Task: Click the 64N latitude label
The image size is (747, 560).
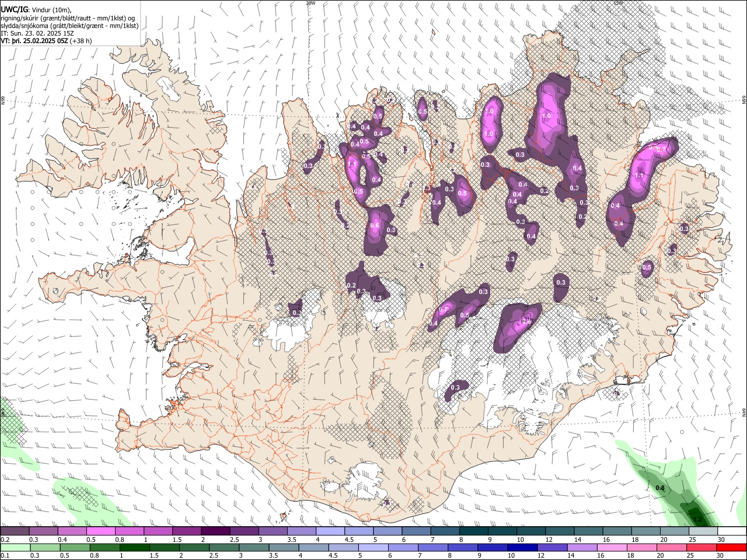Action: [744, 412]
